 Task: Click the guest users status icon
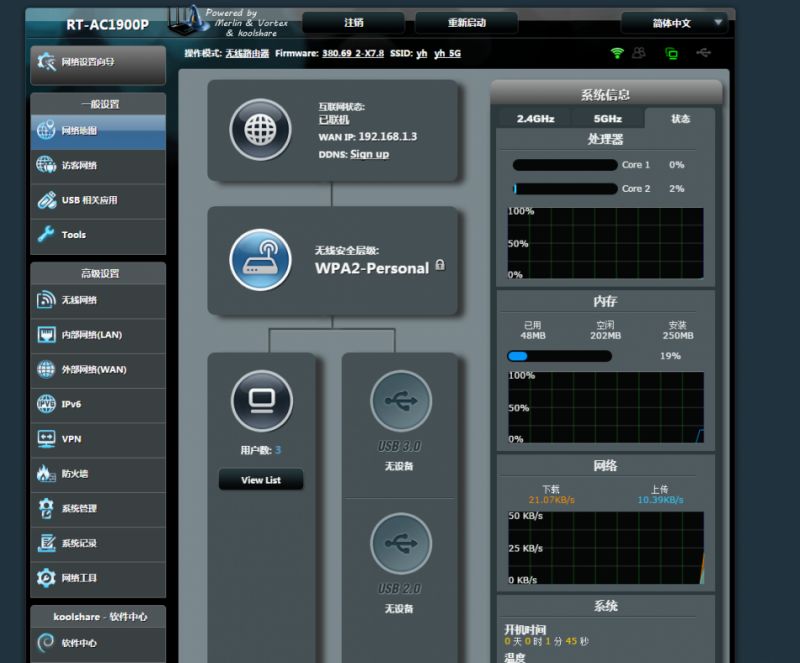click(639, 53)
